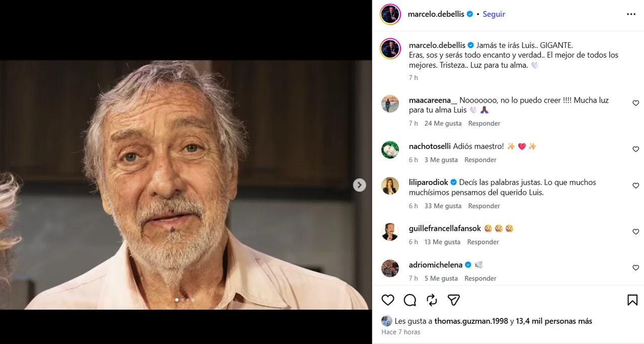This screenshot has height=344, width=644.
Task: Click the Seguir follow button
Action: pyautogui.click(x=494, y=14)
